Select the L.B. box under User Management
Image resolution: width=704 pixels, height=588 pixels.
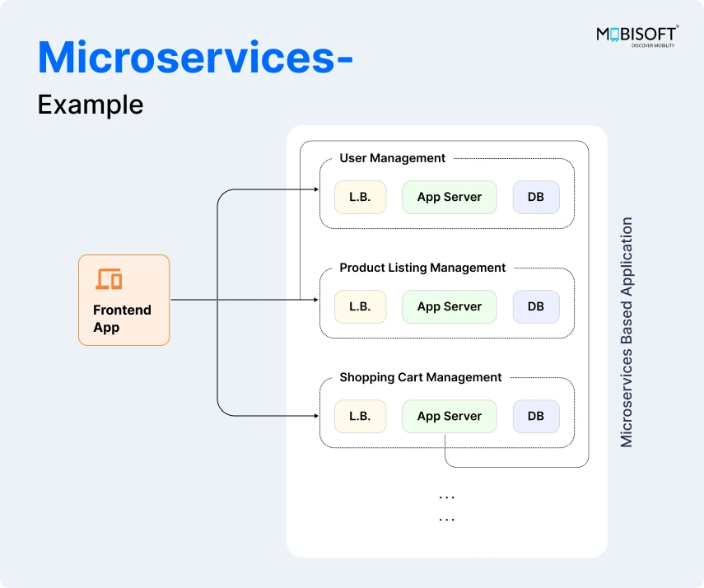pyautogui.click(x=360, y=197)
